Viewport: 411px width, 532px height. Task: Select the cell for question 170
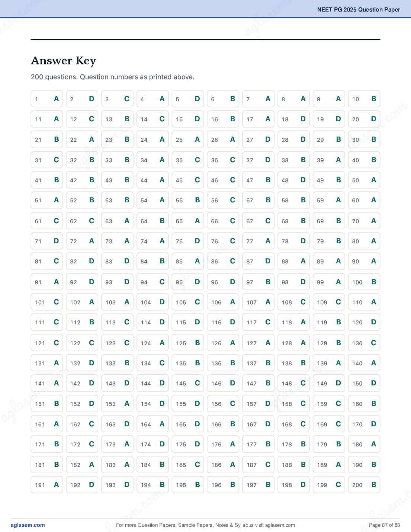point(364,424)
